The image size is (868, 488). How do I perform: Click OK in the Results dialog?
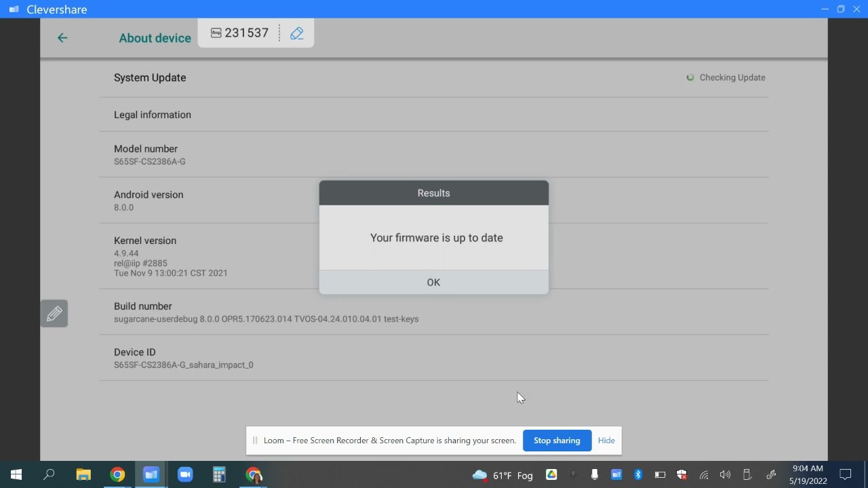pyautogui.click(x=433, y=283)
